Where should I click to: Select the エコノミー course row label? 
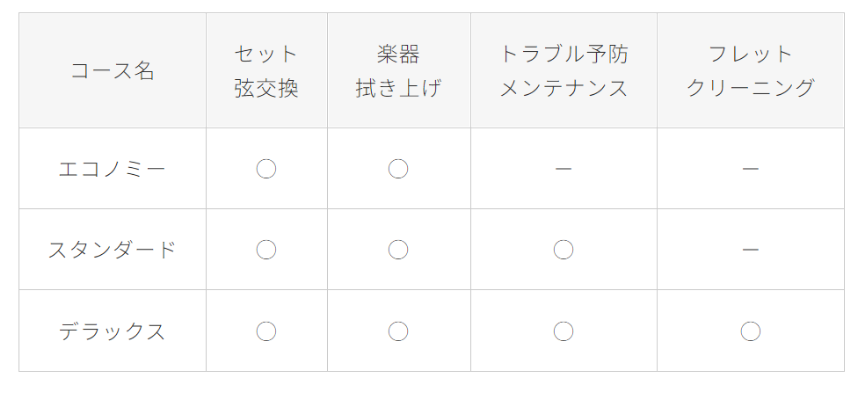pyautogui.click(x=113, y=169)
